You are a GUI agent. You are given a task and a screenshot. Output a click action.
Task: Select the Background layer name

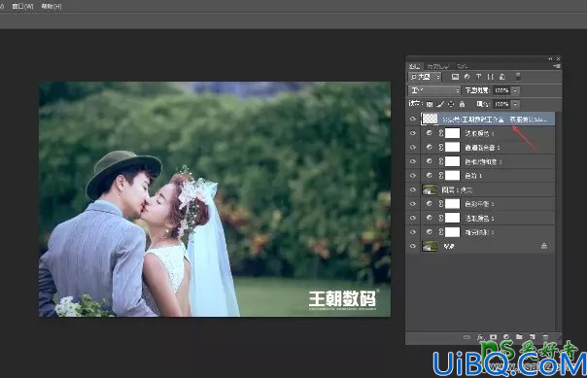point(448,247)
